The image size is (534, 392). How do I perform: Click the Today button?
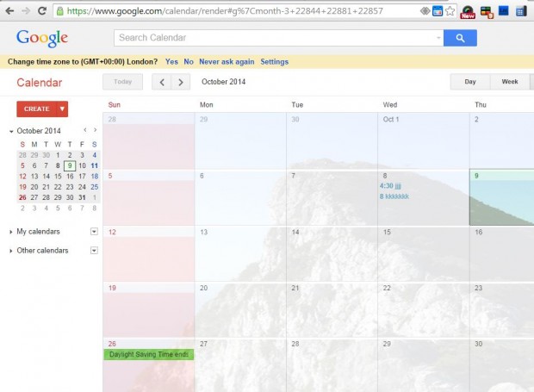point(122,82)
